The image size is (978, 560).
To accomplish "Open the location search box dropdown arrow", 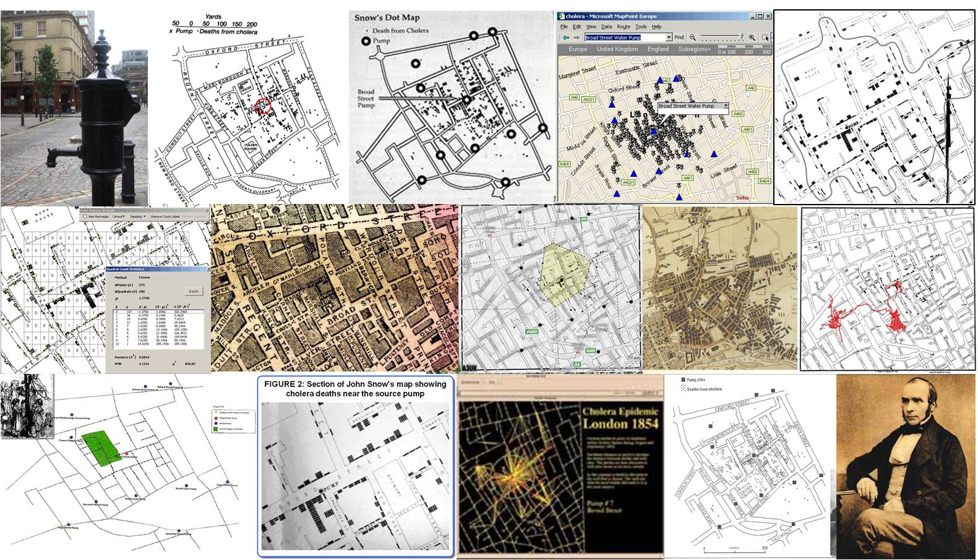I will pyautogui.click(x=669, y=38).
